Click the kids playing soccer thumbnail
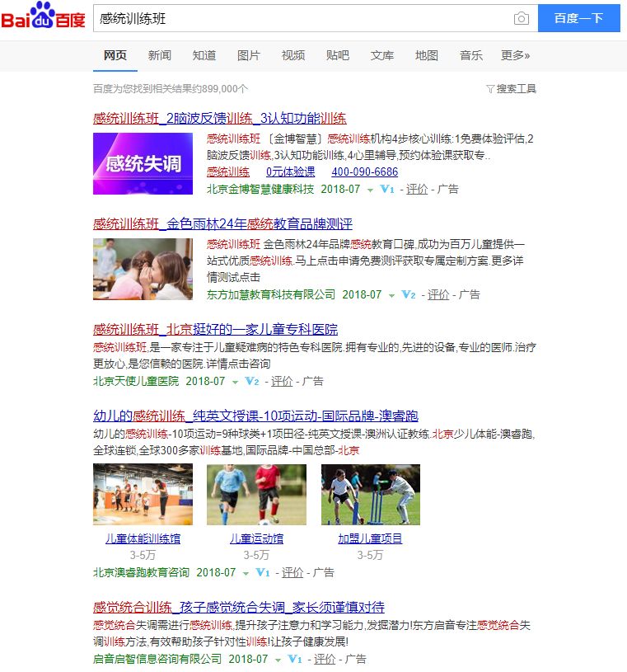The image size is (627, 672). tap(256, 495)
